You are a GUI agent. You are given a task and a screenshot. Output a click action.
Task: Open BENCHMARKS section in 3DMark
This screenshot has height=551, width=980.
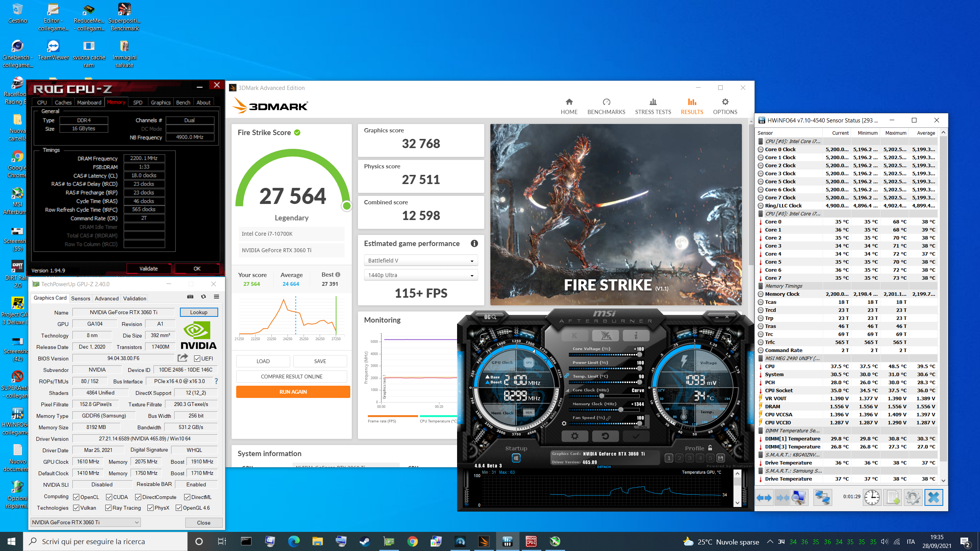pyautogui.click(x=606, y=106)
